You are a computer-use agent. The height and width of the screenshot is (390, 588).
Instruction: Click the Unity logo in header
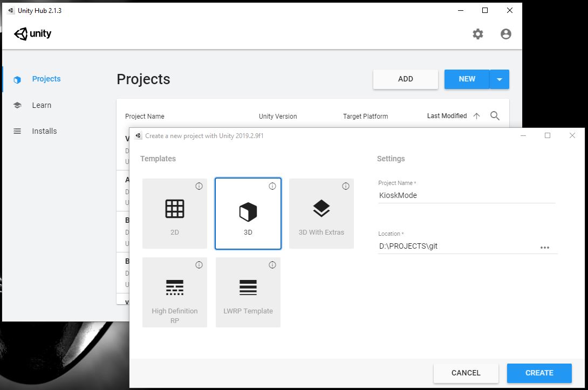coord(32,34)
